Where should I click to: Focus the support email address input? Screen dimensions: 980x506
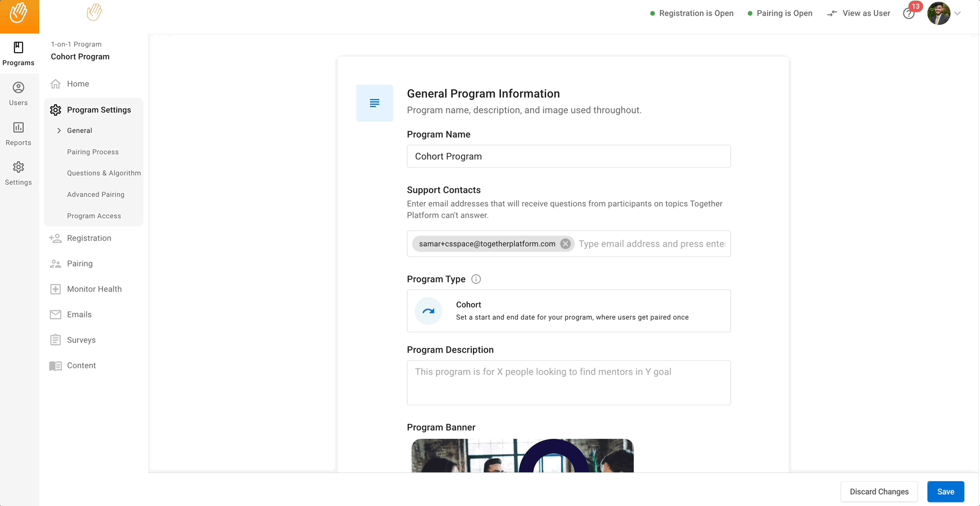tap(652, 244)
